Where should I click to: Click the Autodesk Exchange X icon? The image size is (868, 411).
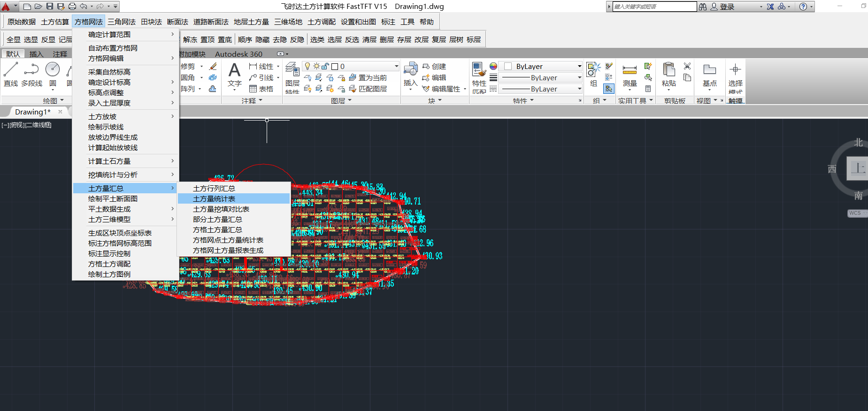pos(770,7)
